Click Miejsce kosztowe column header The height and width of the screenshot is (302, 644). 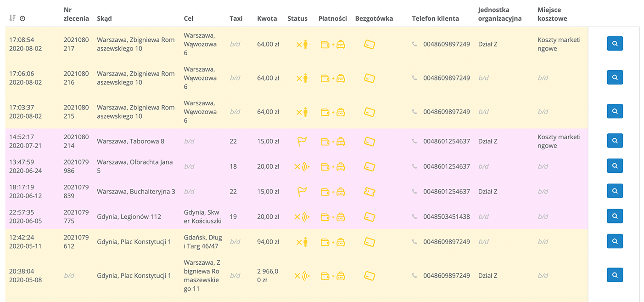552,14
